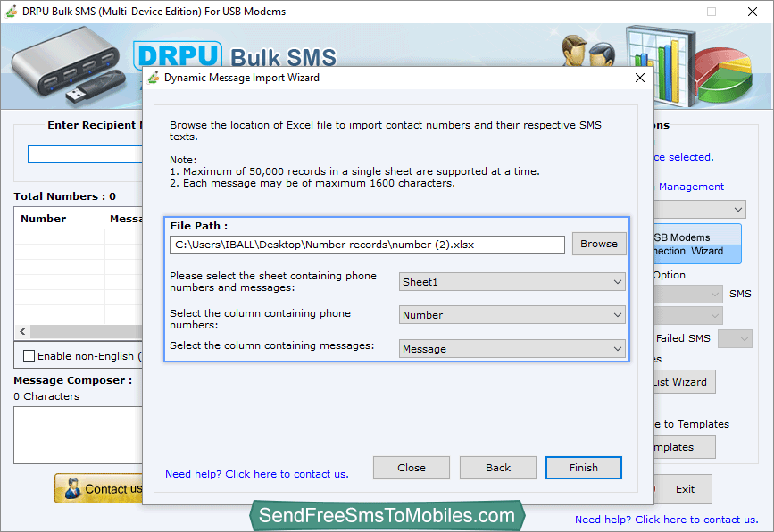Minimize the DRPU Bulk SMS window
This screenshot has width=774, height=532.
pos(671,12)
